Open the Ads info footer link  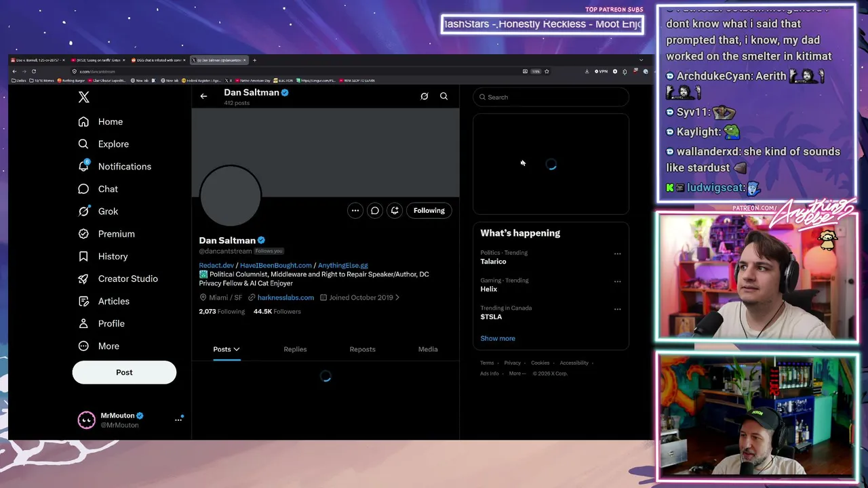[x=490, y=373]
